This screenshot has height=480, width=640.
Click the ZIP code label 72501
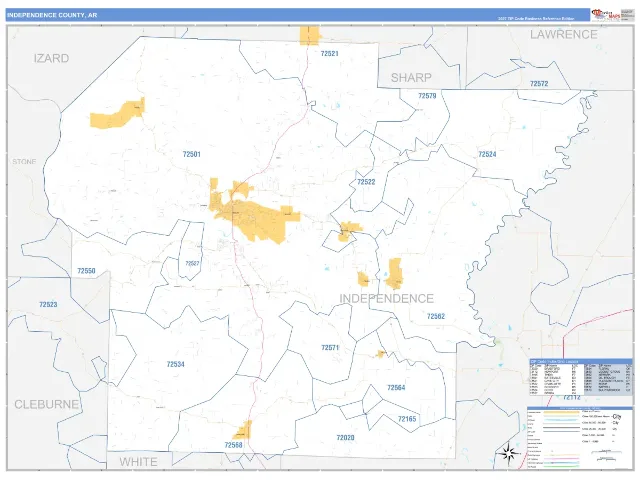(x=191, y=154)
